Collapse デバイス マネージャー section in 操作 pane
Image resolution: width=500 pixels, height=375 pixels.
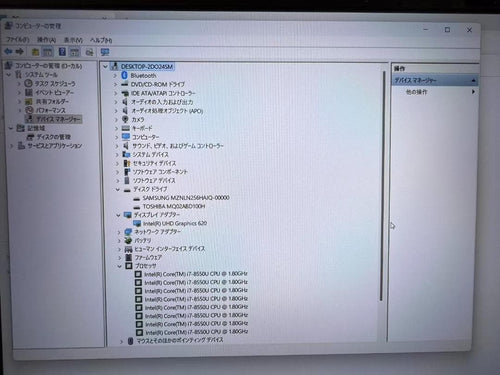click(473, 80)
